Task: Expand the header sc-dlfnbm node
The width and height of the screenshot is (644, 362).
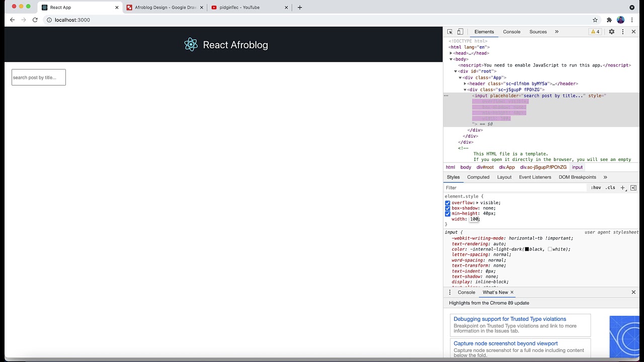Action: tap(465, 84)
